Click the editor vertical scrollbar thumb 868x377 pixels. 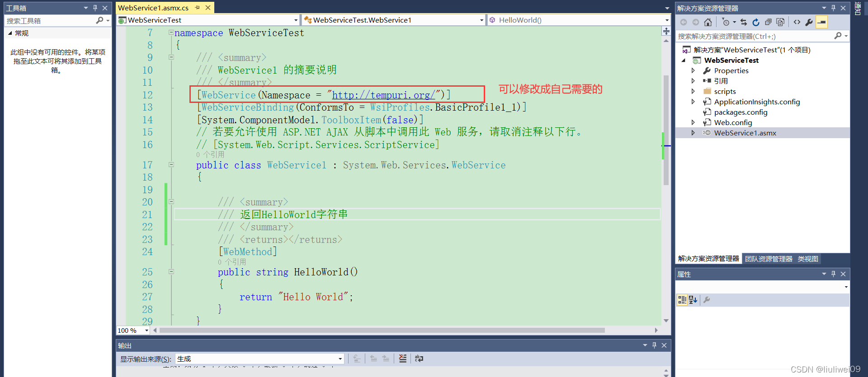point(666,130)
